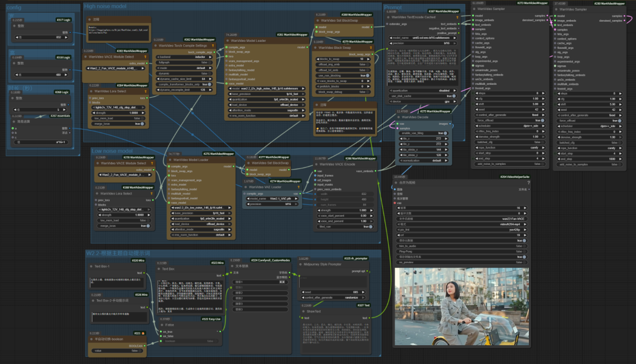This screenshot has height=364, width=636.
Task: Click 文件名前缀 field showing wan22-Fun-VACE
Action: point(461,219)
